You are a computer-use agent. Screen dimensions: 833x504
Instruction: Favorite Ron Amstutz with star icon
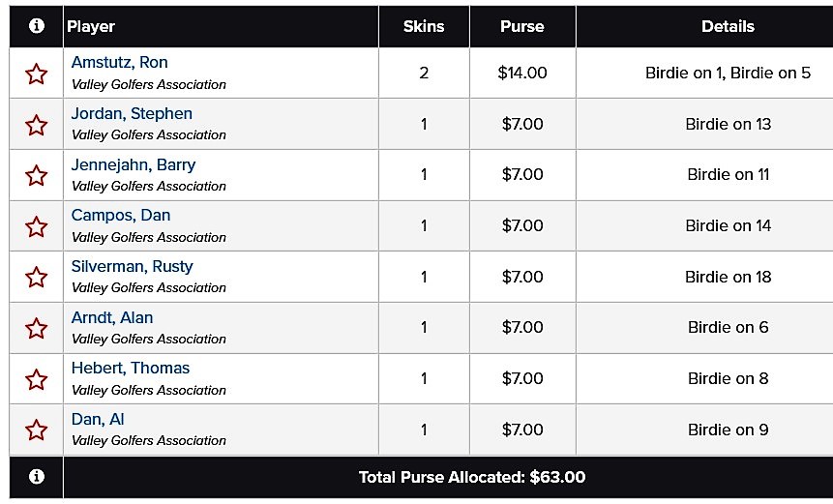click(36, 74)
